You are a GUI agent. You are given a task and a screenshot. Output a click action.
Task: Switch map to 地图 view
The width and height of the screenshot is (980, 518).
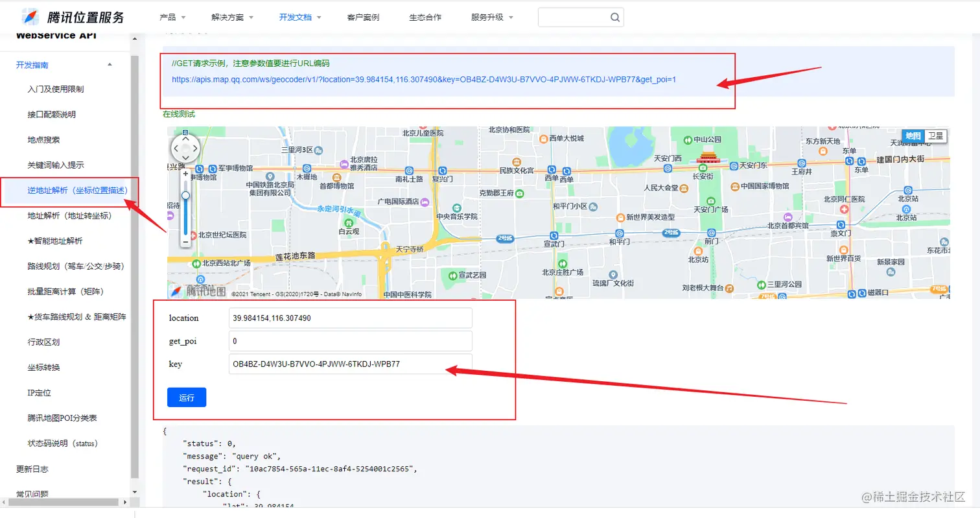click(x=913, y=135)
